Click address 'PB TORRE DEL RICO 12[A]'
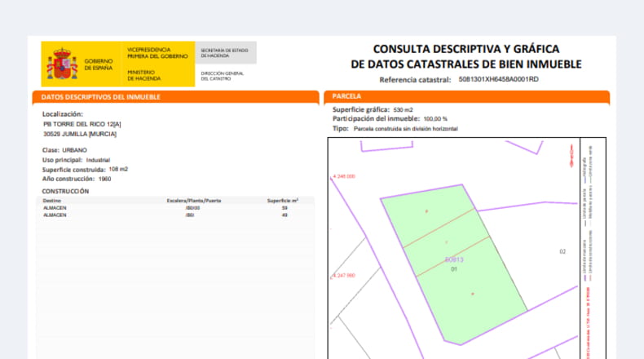Viewport: 644px width, 359px height. 82,124
